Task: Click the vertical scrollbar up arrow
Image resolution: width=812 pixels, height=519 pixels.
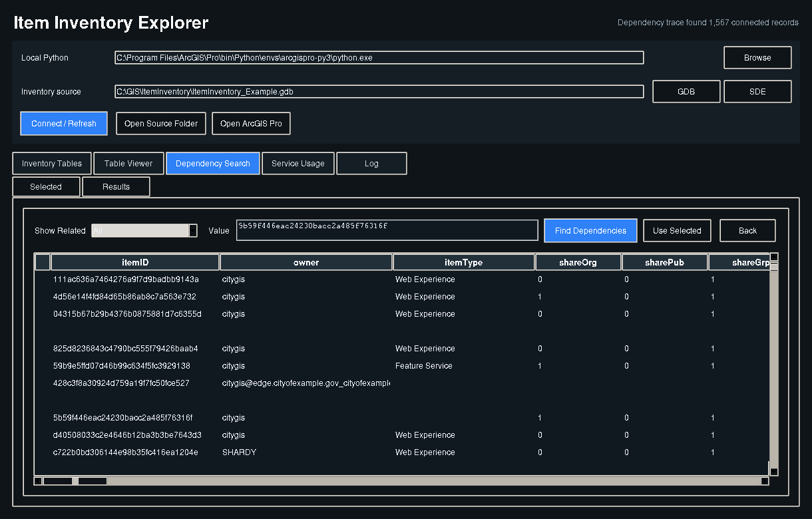Action: pyautogui.click(x=774, y=257)
